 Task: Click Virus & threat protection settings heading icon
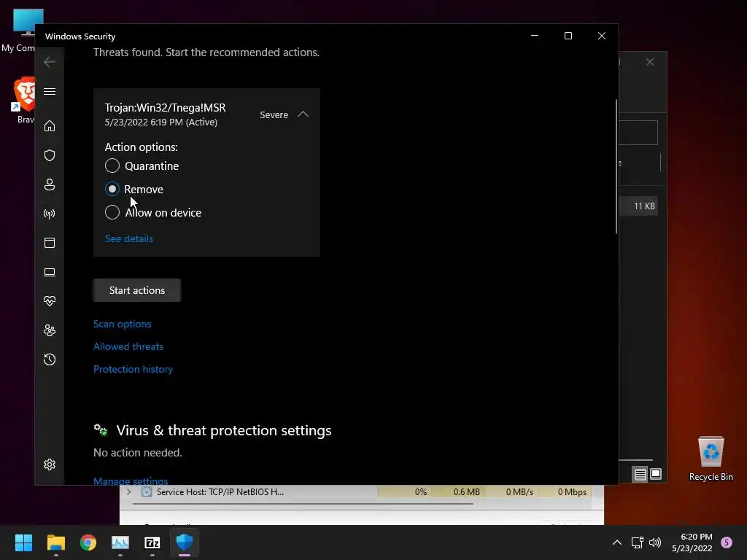(x=101, y=430)
